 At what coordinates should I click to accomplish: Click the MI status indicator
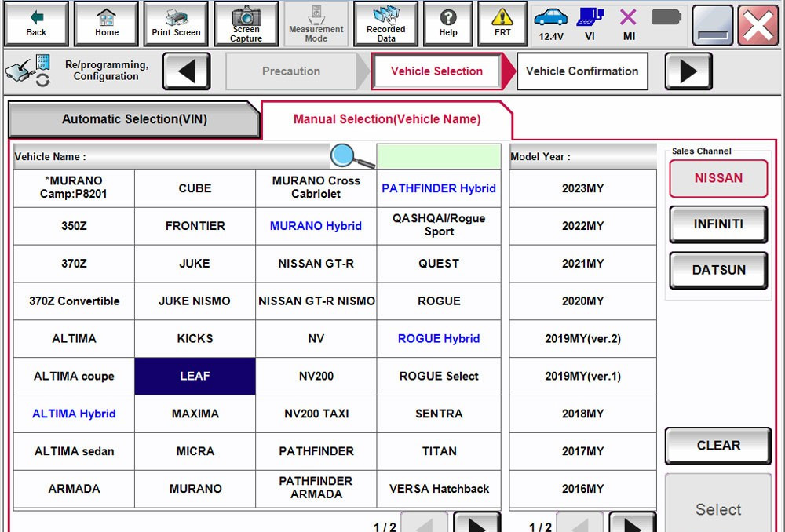[628, 20]
